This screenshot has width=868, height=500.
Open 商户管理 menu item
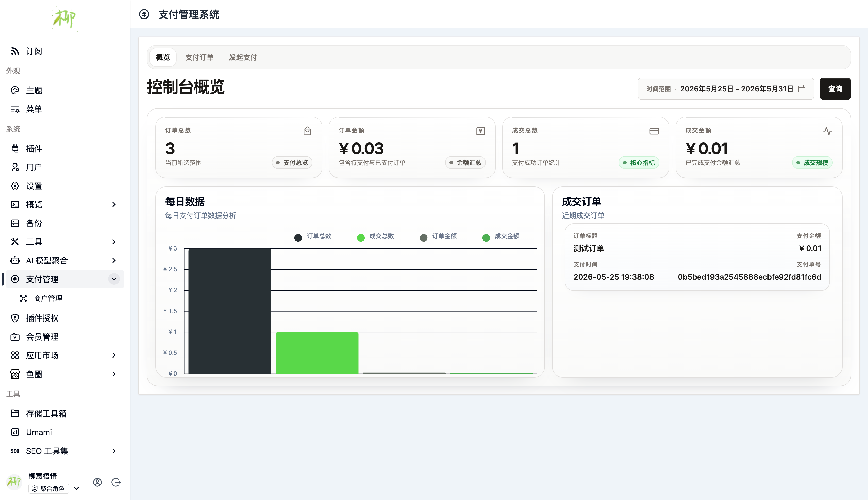tap(65, 298)
